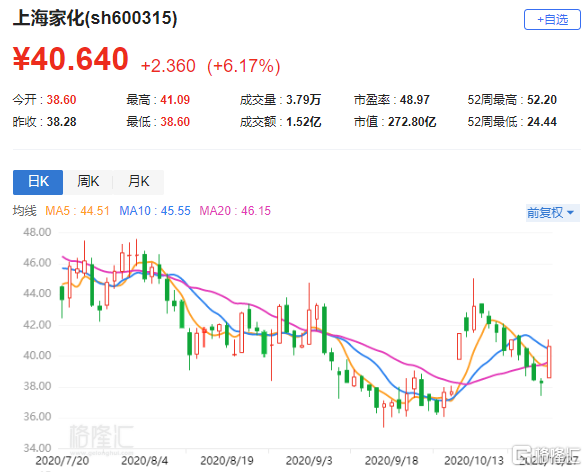Click the 46.00 y-axis label

click(37, 263)
